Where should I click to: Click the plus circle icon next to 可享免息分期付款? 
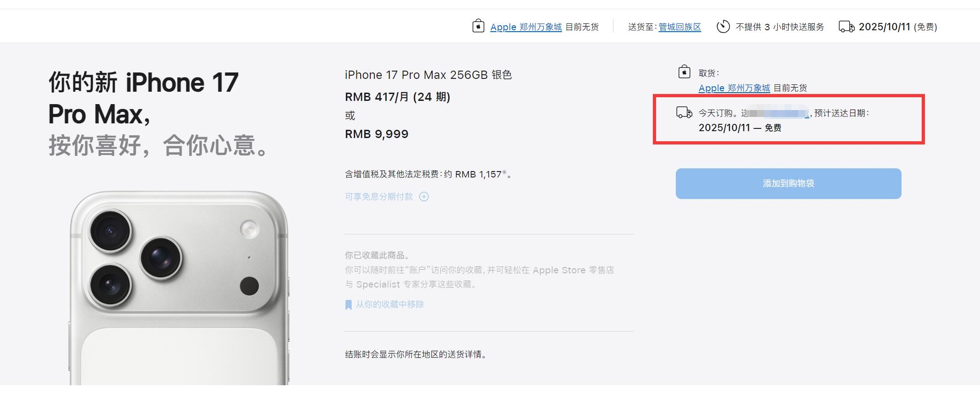[x=424, y=197]
